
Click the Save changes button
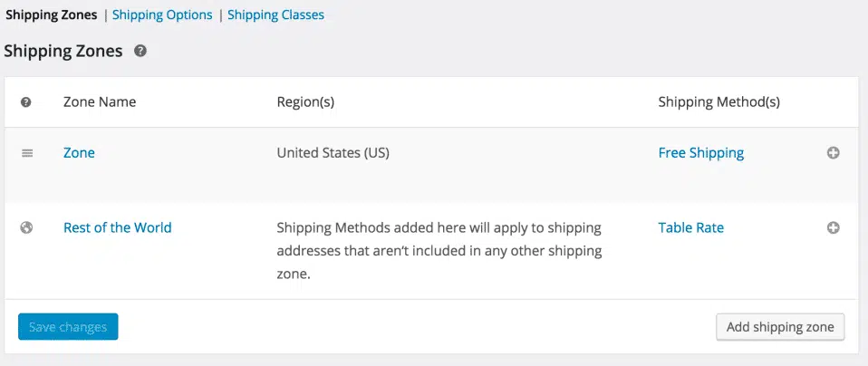click(68, 327)
